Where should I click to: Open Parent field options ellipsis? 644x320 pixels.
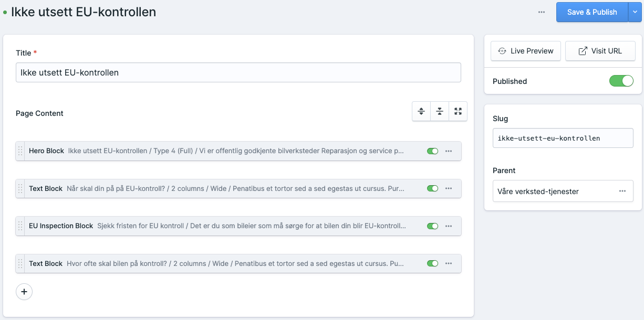[x=622, y=191]
